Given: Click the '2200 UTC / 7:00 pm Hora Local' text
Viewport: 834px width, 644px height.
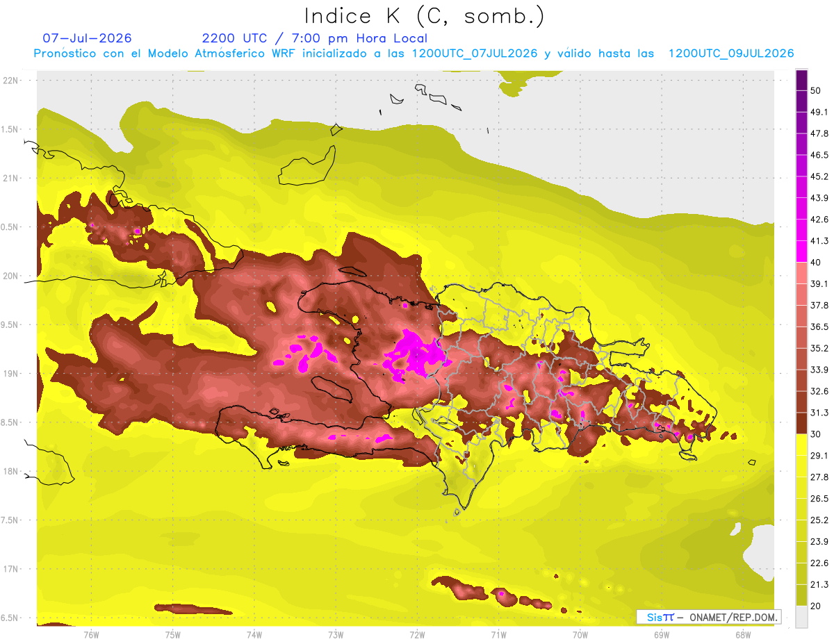Looking at the screenshot, I should 315,38.
